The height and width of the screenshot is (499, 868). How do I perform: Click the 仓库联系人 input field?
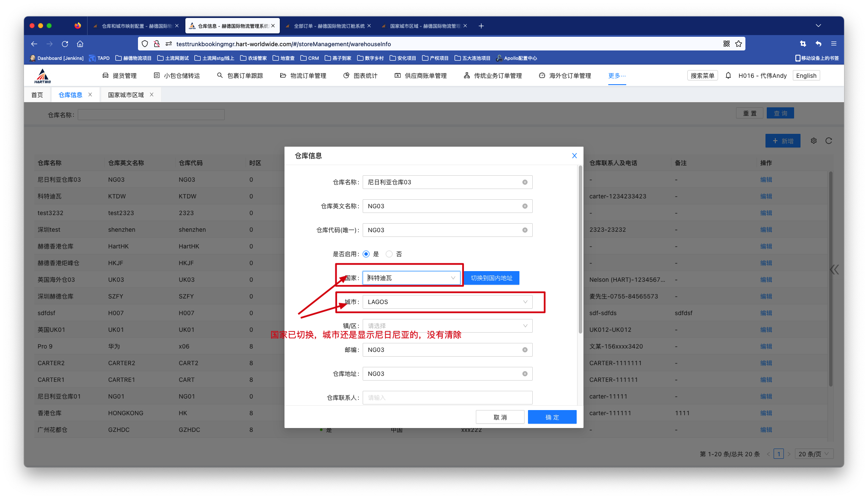pyautogui.click(x=447, y=398)
